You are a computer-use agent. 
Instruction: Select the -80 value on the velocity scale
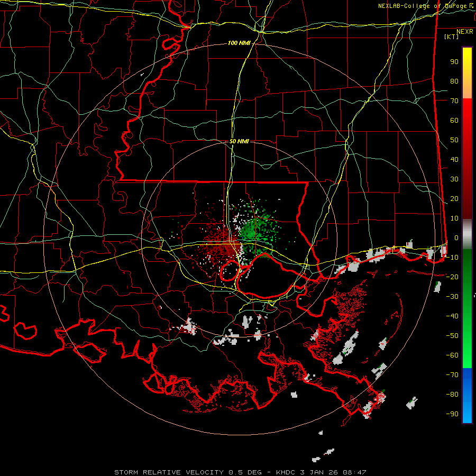coord(452,395)
